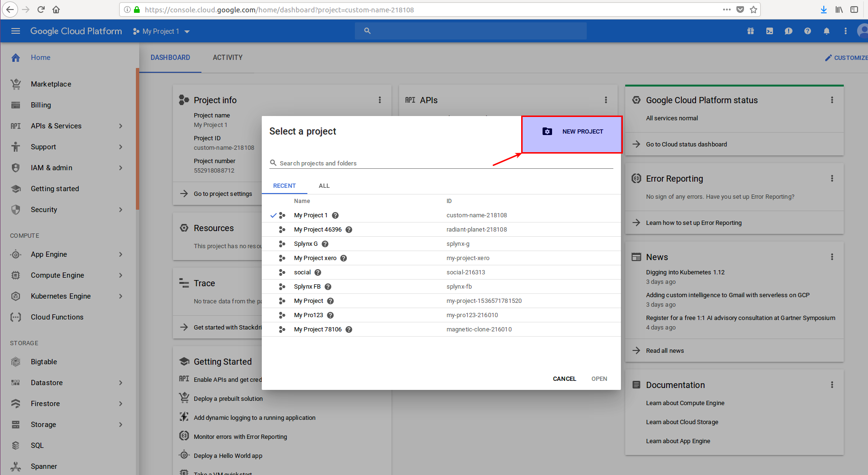868x475 pixels.
Task: Open the notifications bell
Action: (x=827, y=31)
